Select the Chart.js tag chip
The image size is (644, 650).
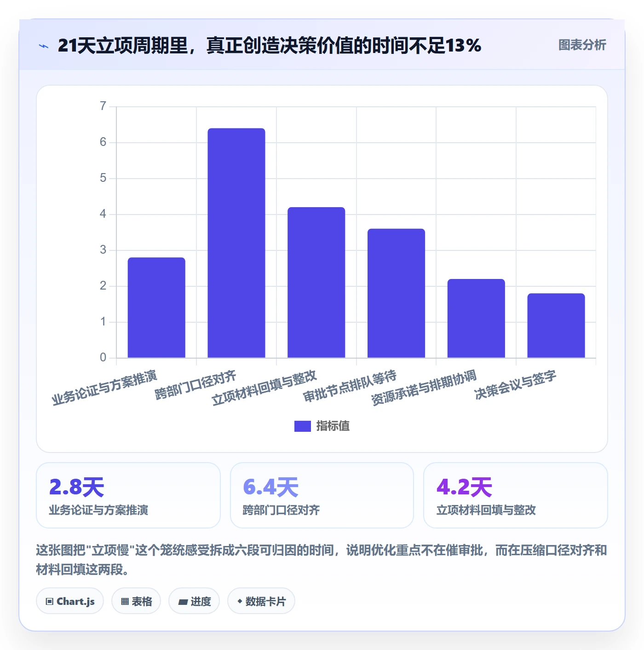(70, 601)
